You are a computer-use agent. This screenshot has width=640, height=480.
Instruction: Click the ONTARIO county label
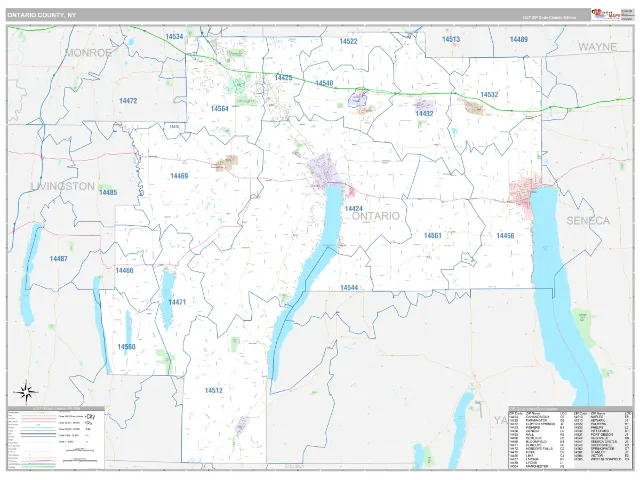click(376, 216)
